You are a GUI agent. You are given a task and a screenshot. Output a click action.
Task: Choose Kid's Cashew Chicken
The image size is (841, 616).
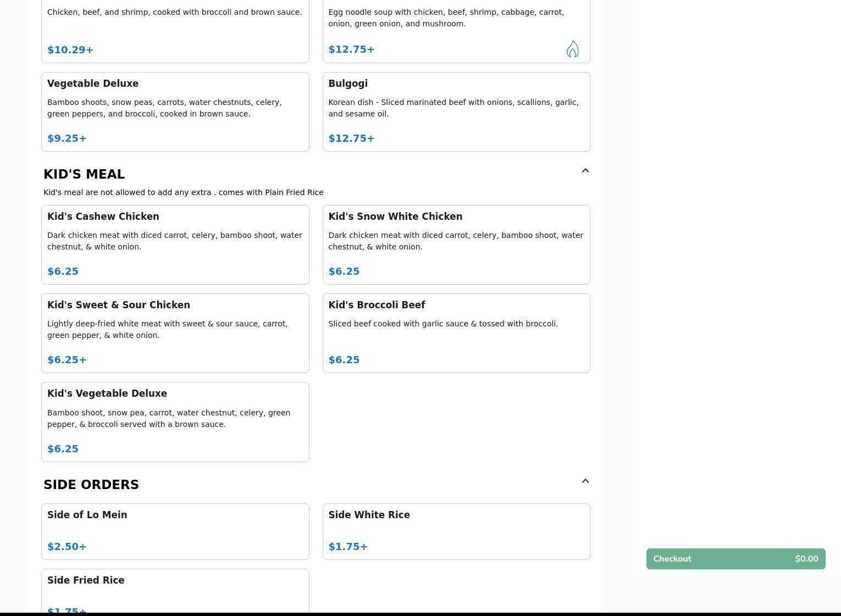point(175,245)
